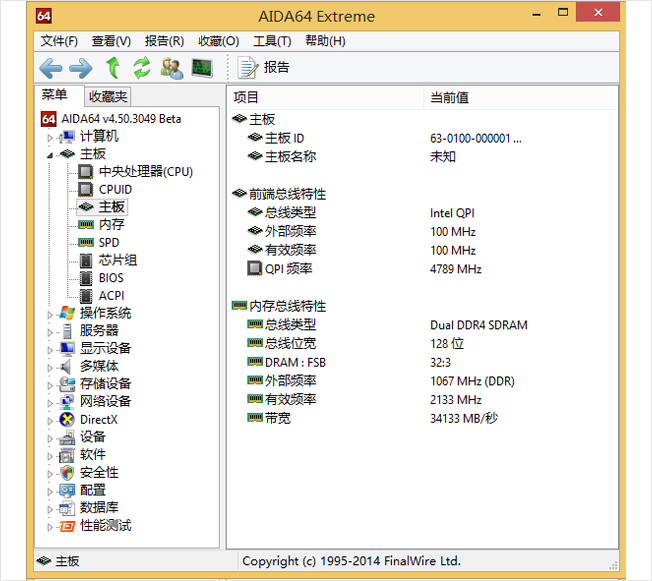Select the 软件 tree item
Screen dimensions: 652x581
click(x=93, y=455)
